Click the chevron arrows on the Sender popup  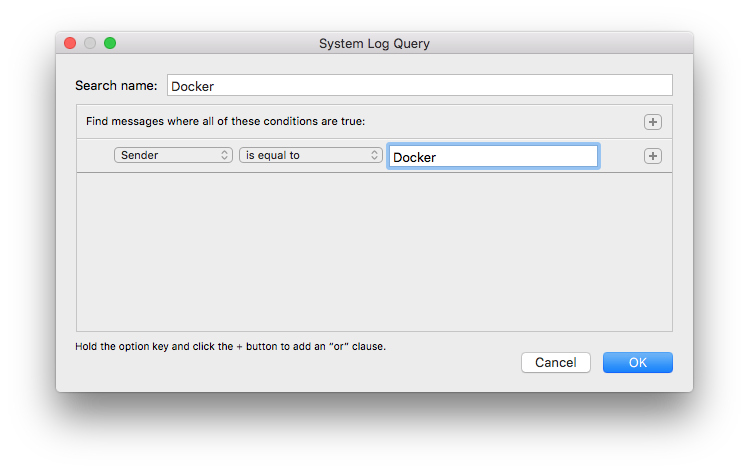pos(225,155)
